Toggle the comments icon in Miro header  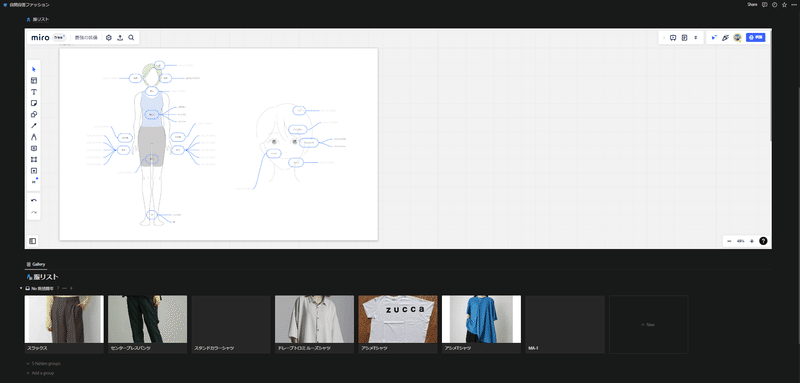[673, 38]
